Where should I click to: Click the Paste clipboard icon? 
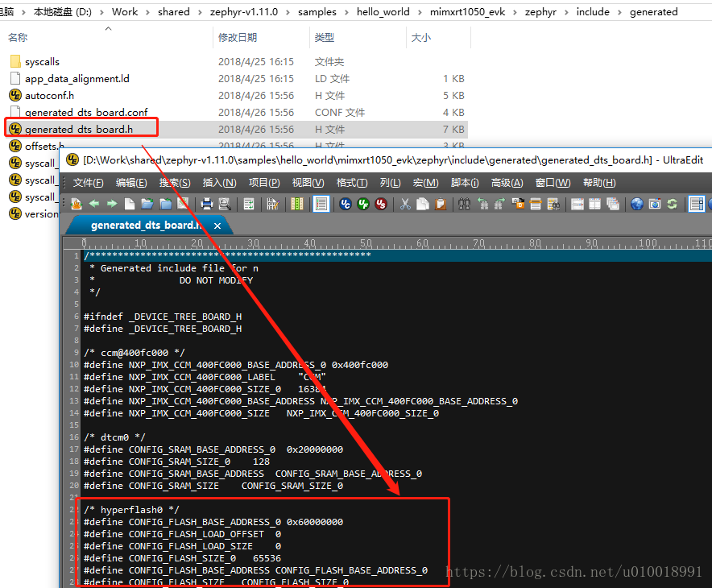441,204
